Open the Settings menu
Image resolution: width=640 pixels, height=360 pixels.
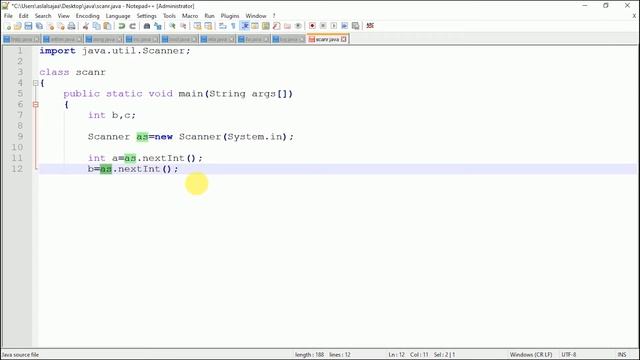(146, 16)
